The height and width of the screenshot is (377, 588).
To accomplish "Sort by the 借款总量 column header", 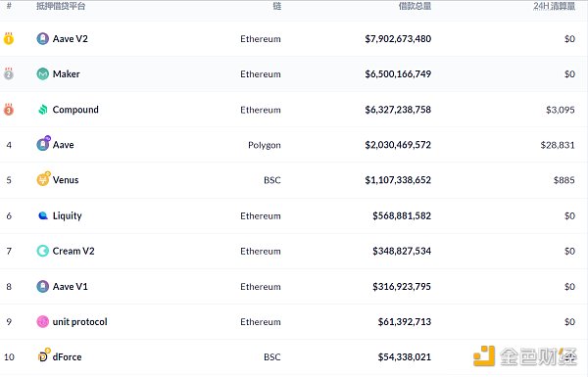I will point(415,6).
